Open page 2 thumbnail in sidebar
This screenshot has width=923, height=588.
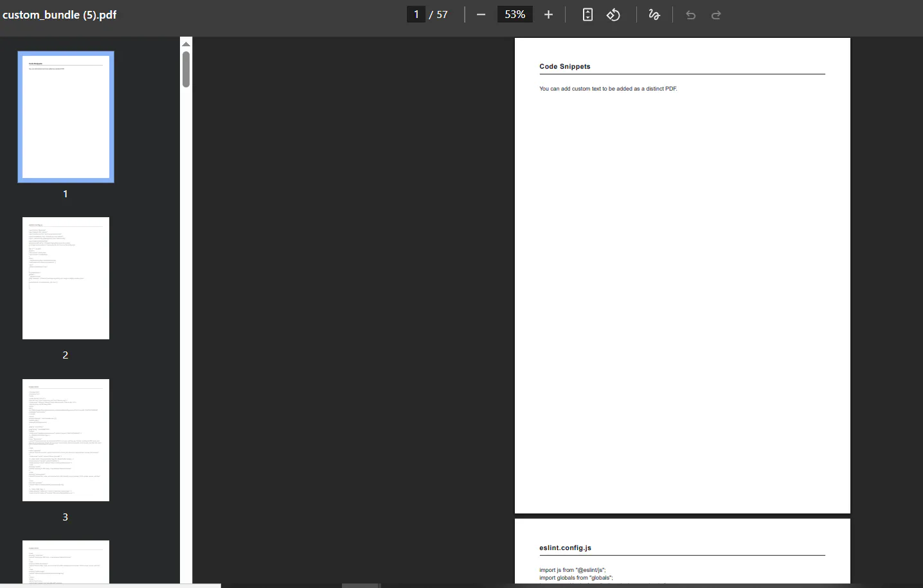(x=66, y=278)
